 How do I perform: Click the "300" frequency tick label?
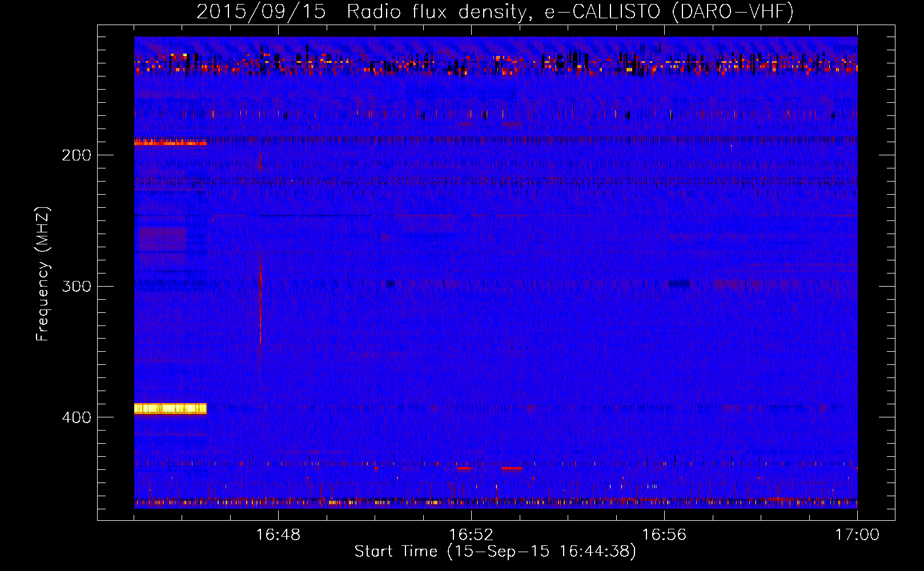77,286
